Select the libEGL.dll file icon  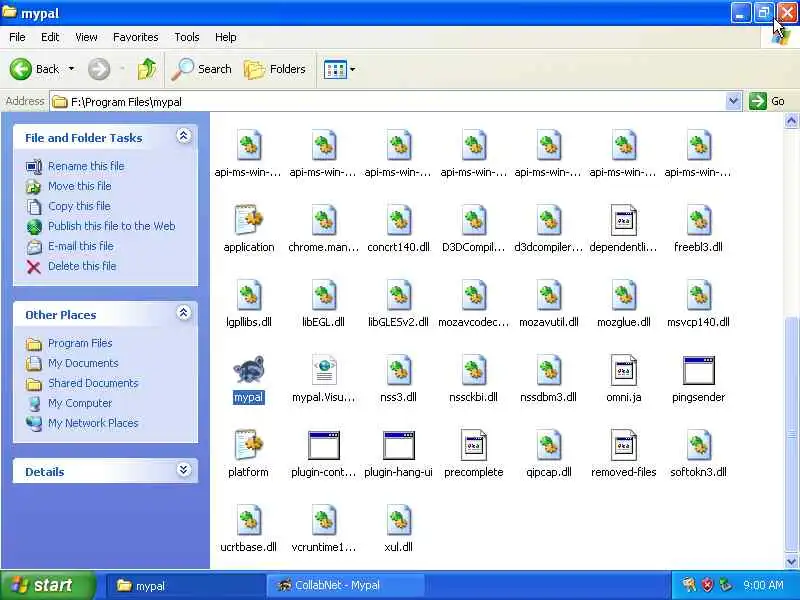[323, 295]
